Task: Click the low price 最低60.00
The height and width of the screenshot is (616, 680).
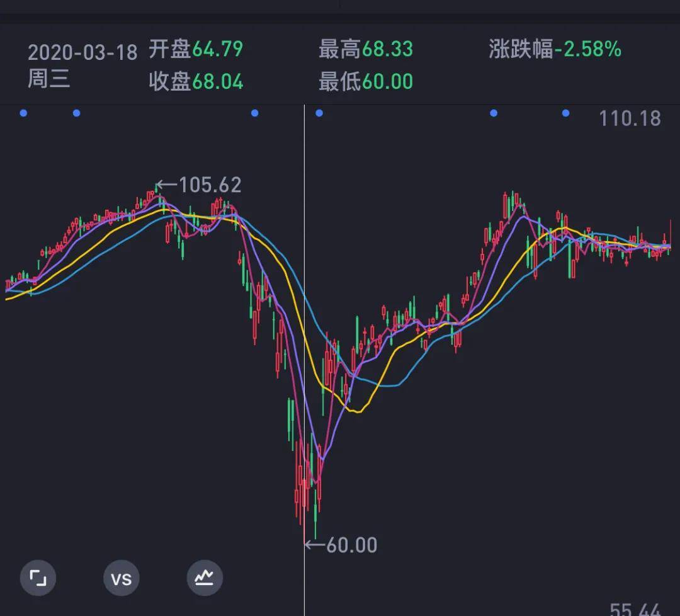Action: click(366, 81)
